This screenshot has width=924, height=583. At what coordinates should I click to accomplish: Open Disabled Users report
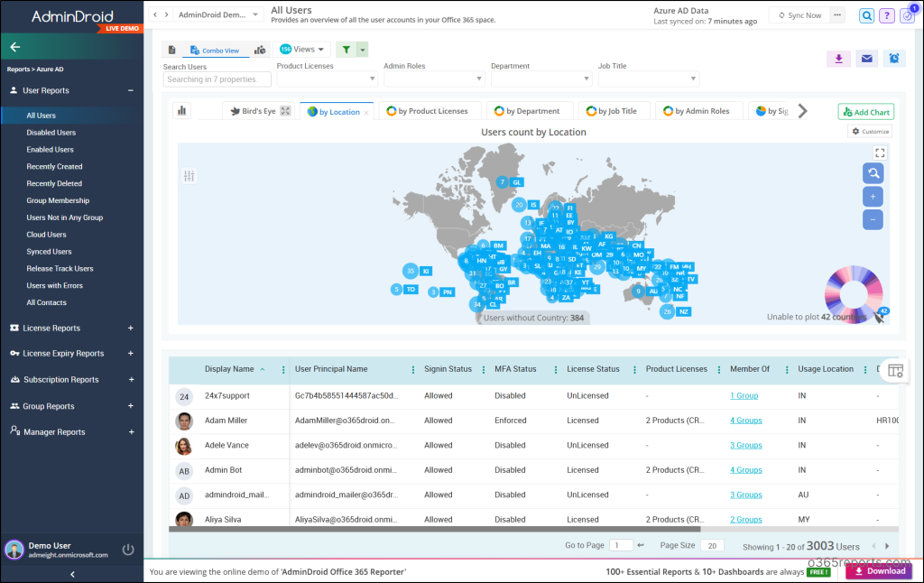coord(51,133)
